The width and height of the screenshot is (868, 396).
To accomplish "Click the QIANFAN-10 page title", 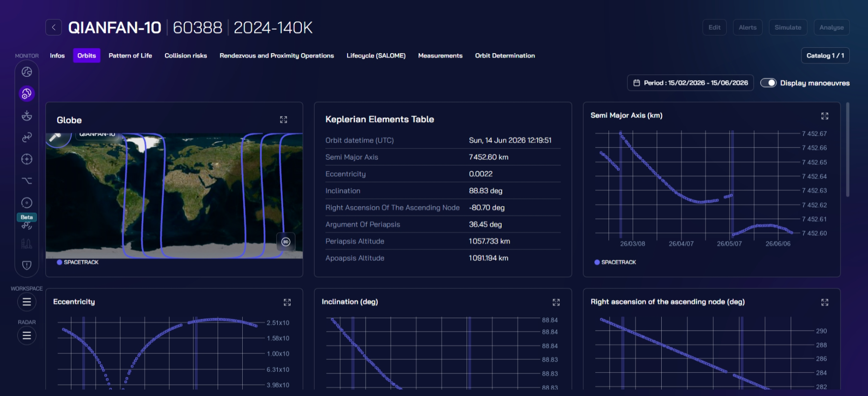I will pos(115,28).
